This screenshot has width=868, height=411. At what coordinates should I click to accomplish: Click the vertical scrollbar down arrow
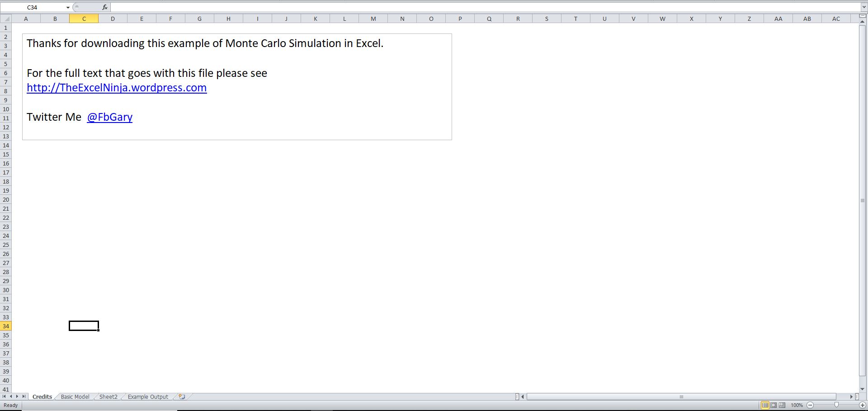pos(863,389)
